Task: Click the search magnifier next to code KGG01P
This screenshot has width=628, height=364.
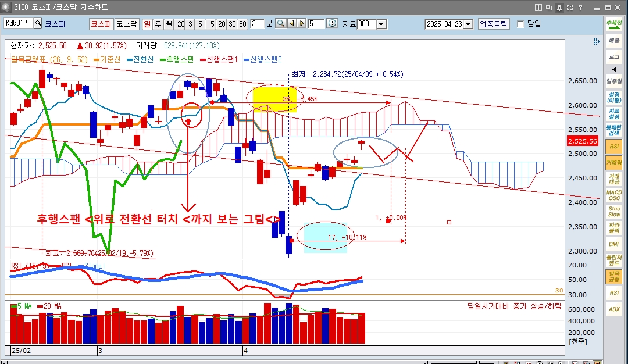Action: [x=38, y=24]
